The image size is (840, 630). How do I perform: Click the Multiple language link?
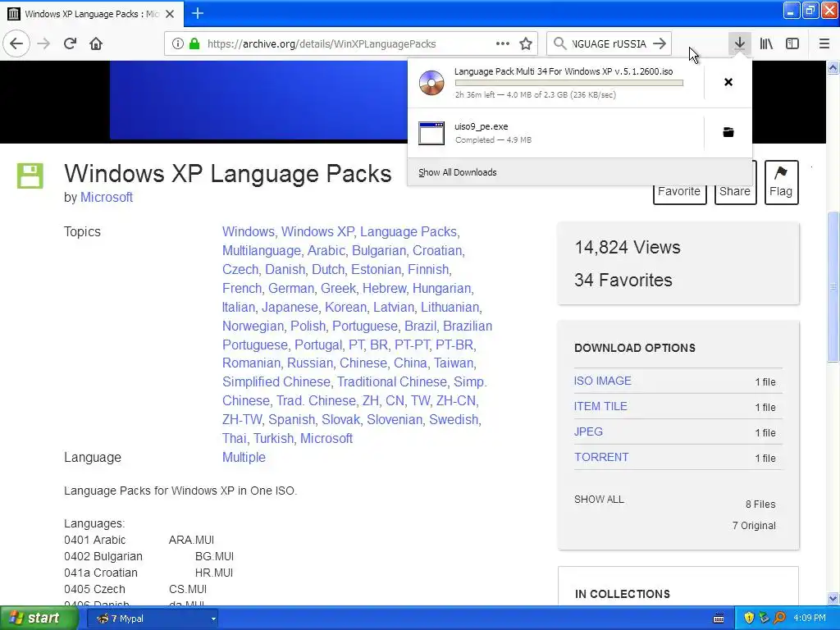pyautogui.click(x=244, y=458)
